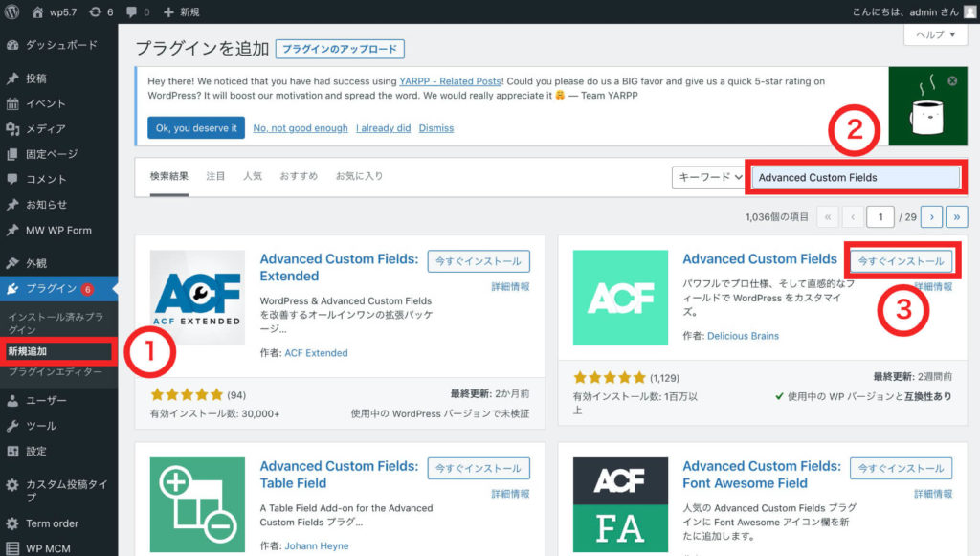The height and width of the screenshot is (556, 980).
Task: Open the Dashboard via its home icon
Action: (x=13, y=44)
